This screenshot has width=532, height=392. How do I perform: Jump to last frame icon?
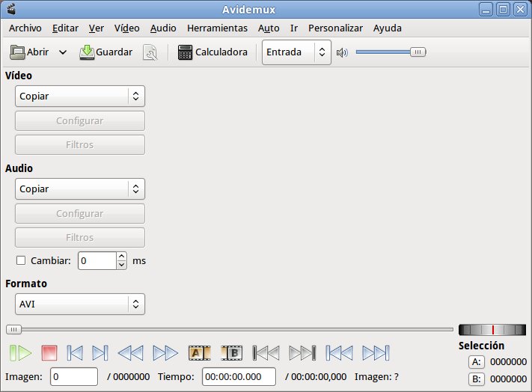click(x=376, y=353)
